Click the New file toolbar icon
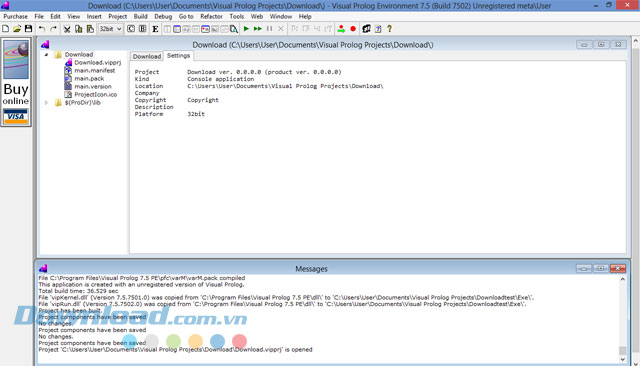This screenshot has height=366, width=640. click(6, 29)
